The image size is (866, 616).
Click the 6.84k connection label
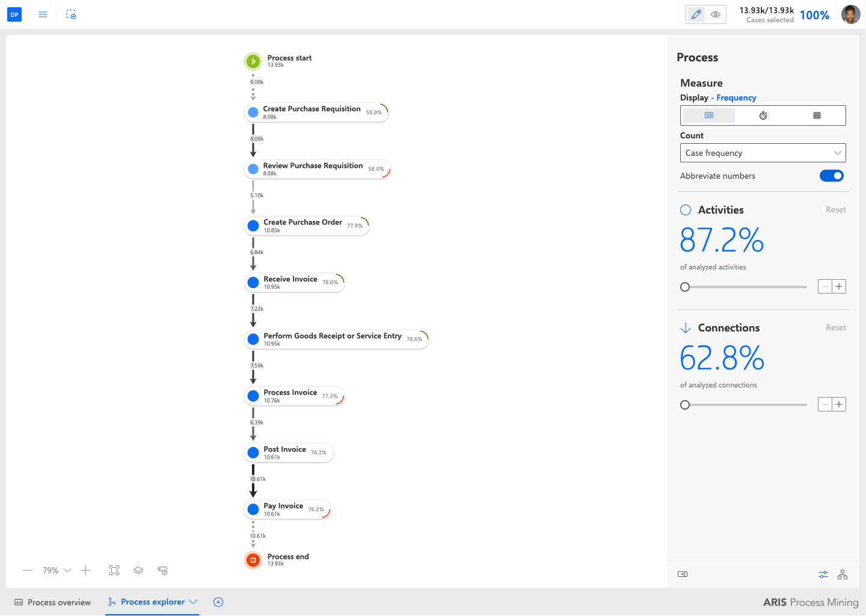tap(257, 253)
